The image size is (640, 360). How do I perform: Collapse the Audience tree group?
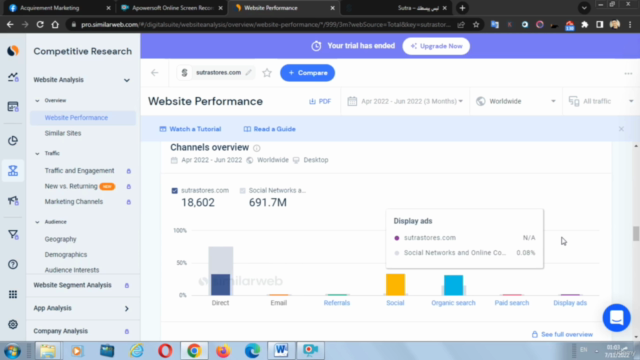[37, 222]
